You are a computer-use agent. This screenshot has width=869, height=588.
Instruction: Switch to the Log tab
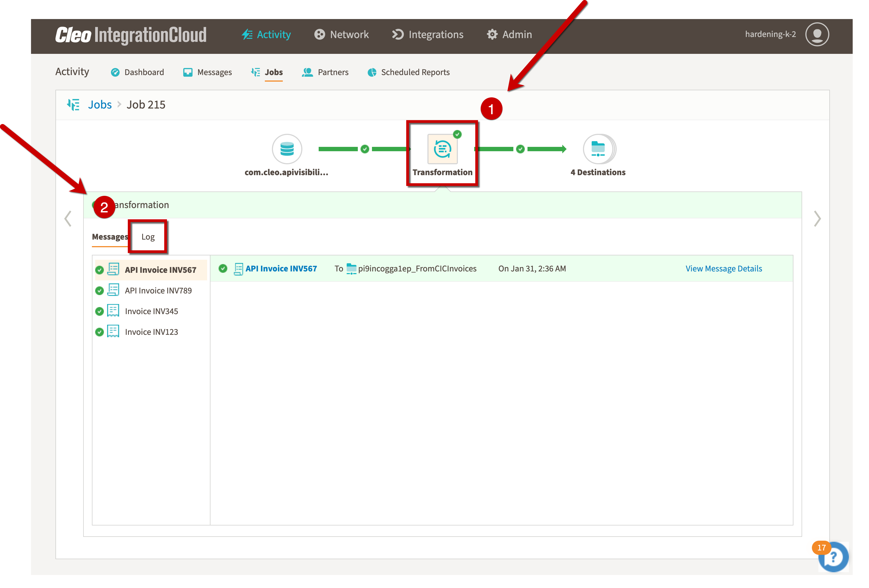[x=148, y=237]
